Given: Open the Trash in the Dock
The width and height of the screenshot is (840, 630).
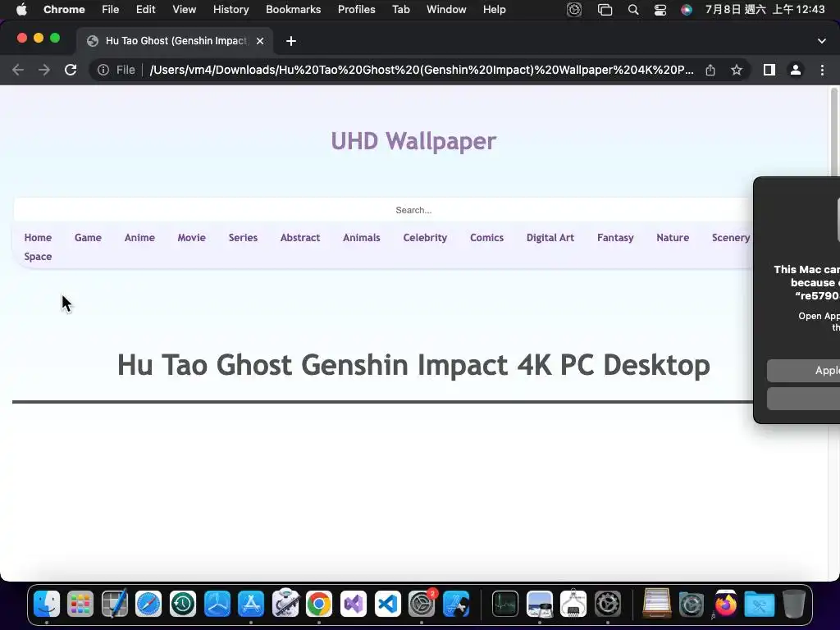Looking at the screenshot, I should coord(793,604).
